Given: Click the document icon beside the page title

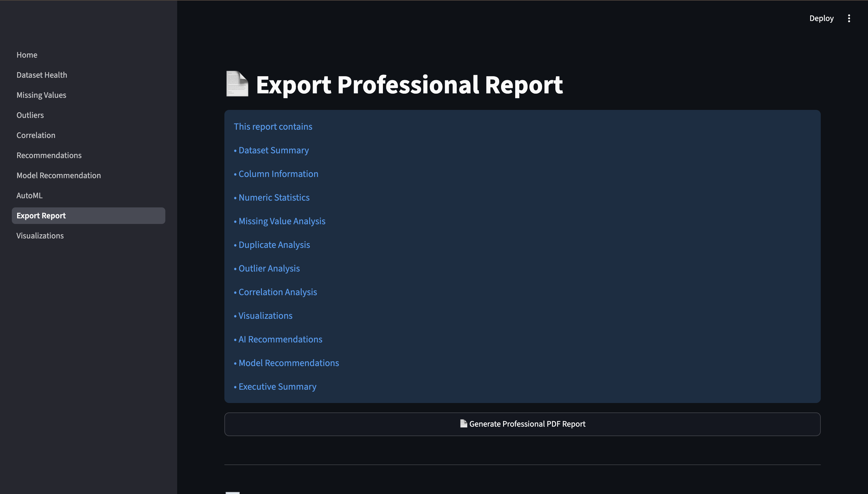Looking at the screenshot, I should point(237,84).
